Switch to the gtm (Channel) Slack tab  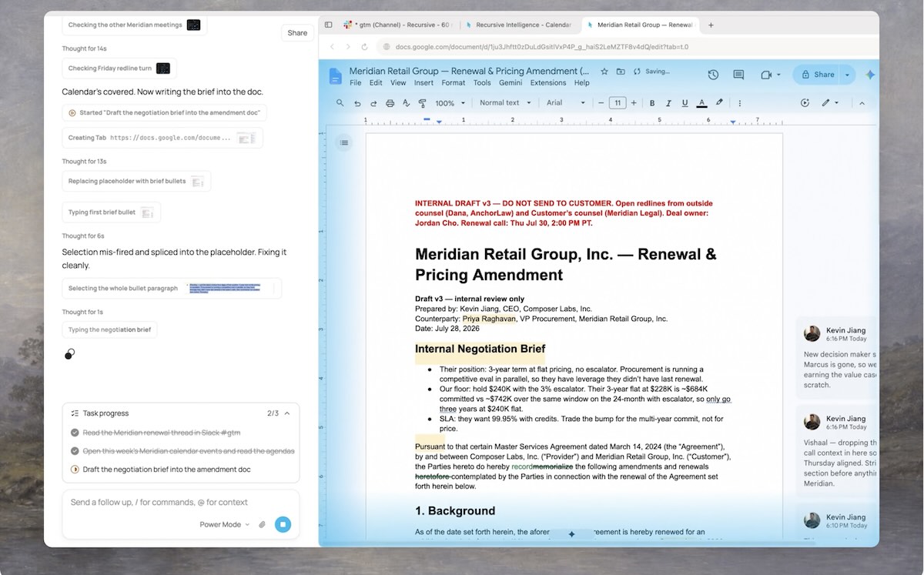tap(399, 25)
